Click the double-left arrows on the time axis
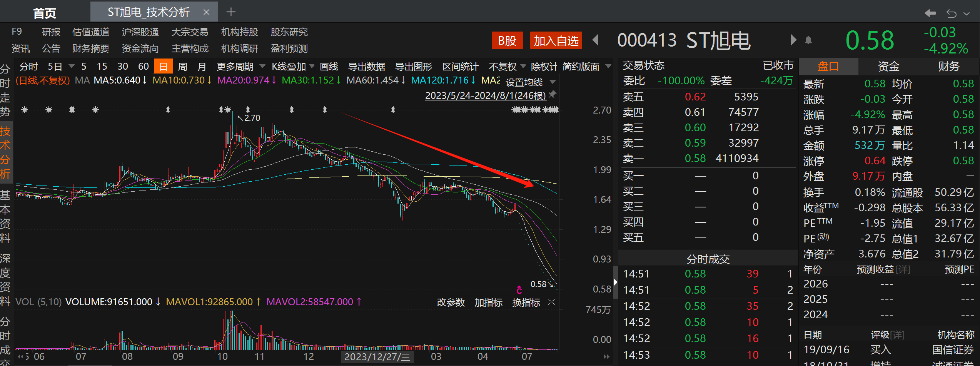Screen dimensions: 980x366 [x=21, y=356]
